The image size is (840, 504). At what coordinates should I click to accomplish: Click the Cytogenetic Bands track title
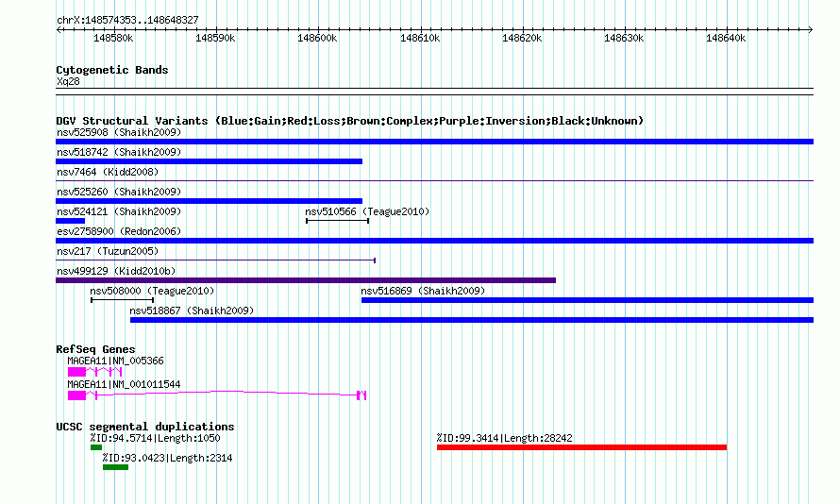[112, 70]
